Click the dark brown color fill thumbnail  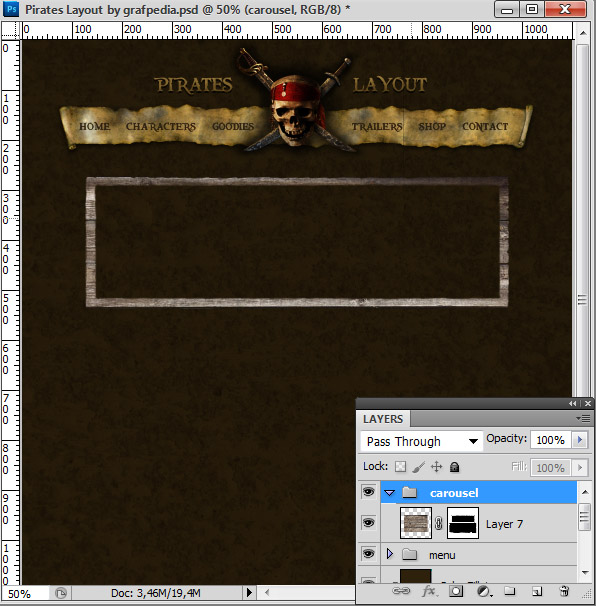click(416, 575)
